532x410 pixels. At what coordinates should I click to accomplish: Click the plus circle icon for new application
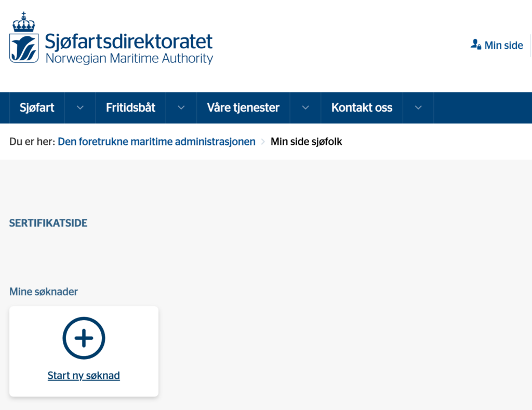pyautogui.click(x=84, y=338)
